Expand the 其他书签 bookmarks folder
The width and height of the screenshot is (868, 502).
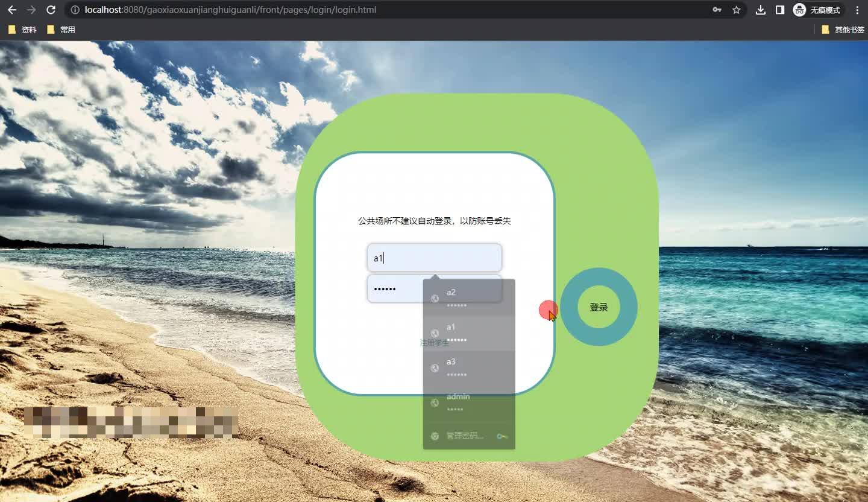click(x=843, y=30)
